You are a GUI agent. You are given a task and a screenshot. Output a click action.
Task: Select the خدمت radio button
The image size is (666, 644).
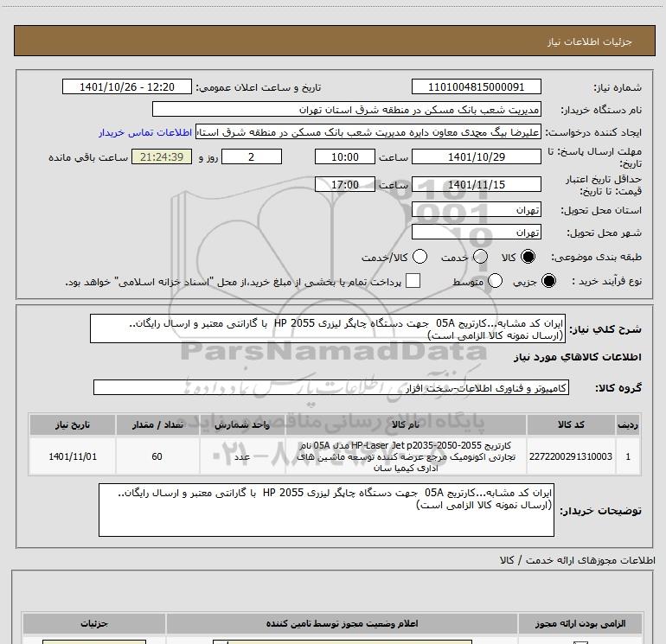(x=480, y=257)
